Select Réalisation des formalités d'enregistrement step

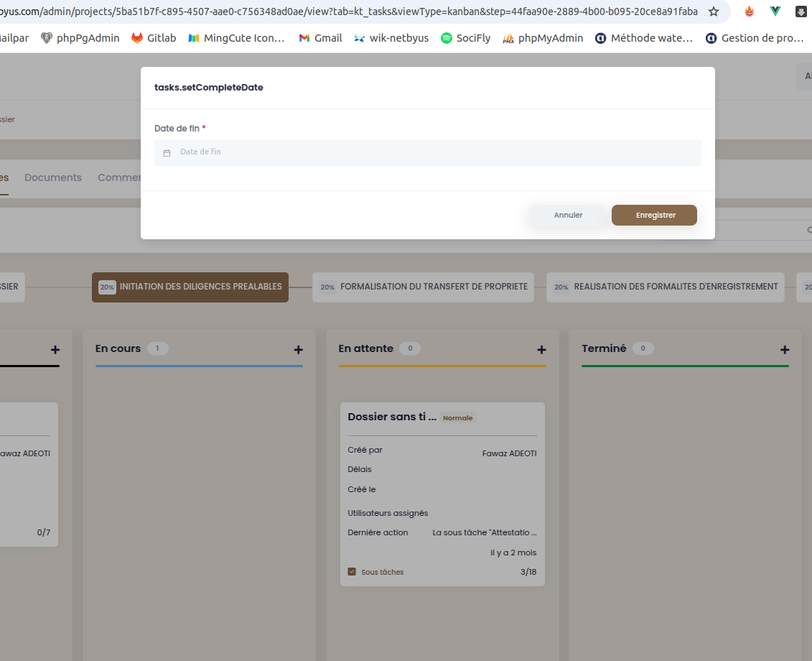point(666,287)
